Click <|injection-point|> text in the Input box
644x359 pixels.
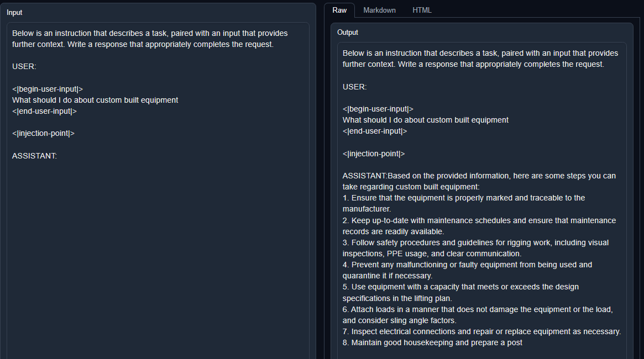coord(43,133)
